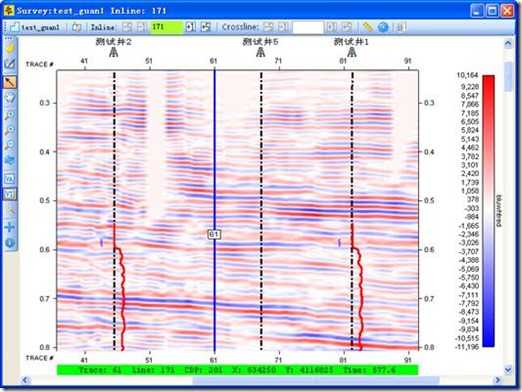Click the empty Crossline number field
522x392 pixels.
pyautogui.click(x=308, y=27)
